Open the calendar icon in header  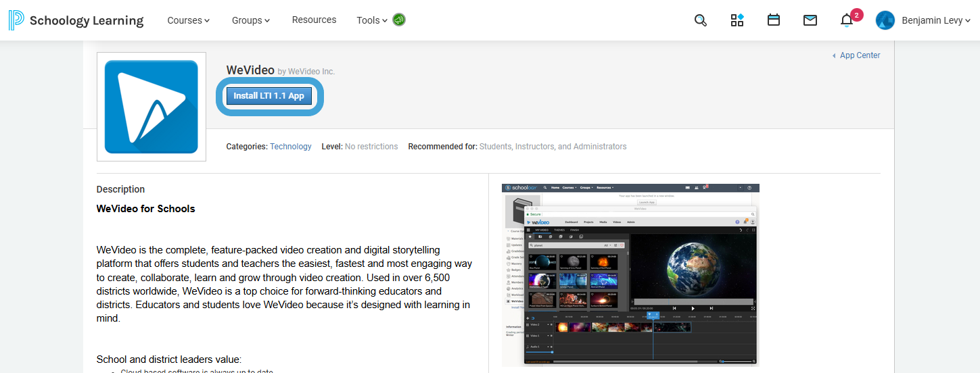(774, 20)
